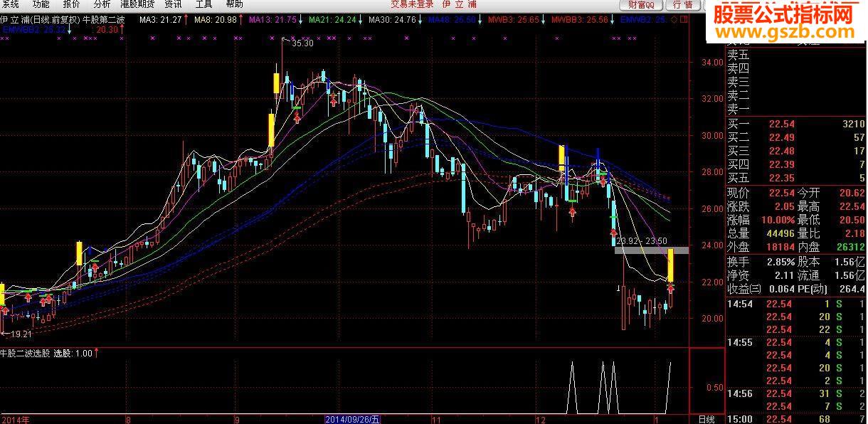
Task: Click the 2014/09/26 date marker on timeline
Action: (x=353, y=419)
